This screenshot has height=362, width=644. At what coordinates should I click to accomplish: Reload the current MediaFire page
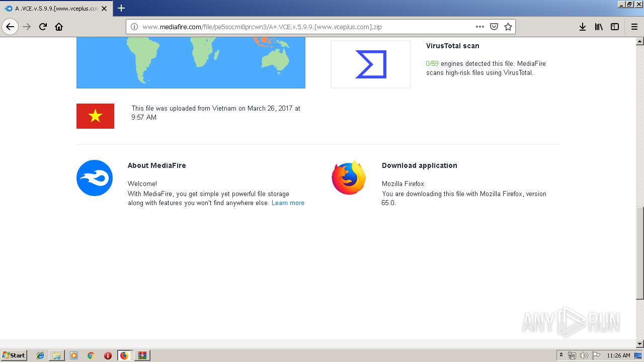(x=43, y=27)
